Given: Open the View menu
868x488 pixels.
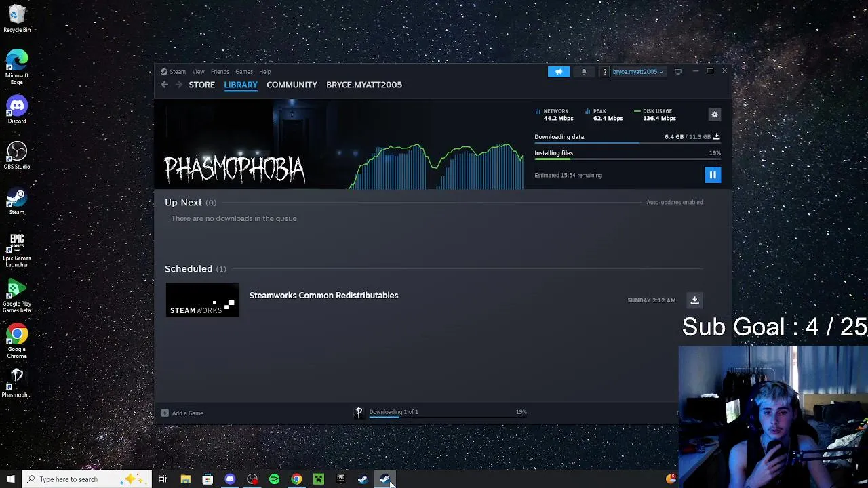Looking at the screenshot, I should 198,72.
